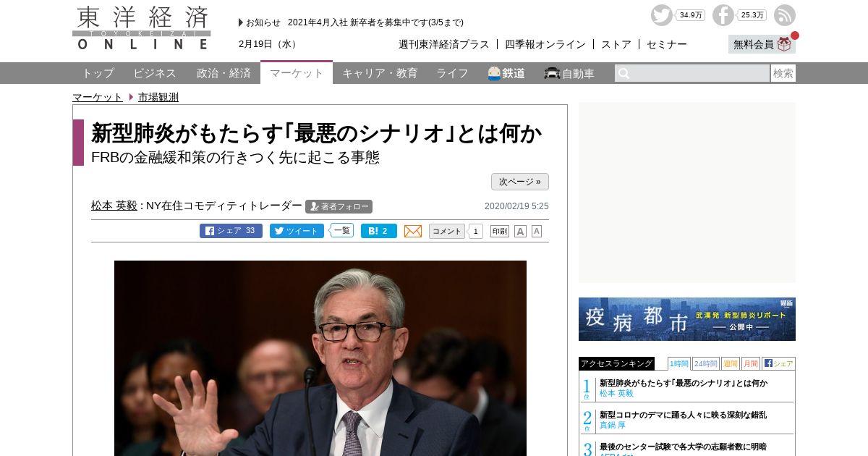Click ranking author 真鍋 厚
This screenshot has width=868, height=456.
click(613, 426)
